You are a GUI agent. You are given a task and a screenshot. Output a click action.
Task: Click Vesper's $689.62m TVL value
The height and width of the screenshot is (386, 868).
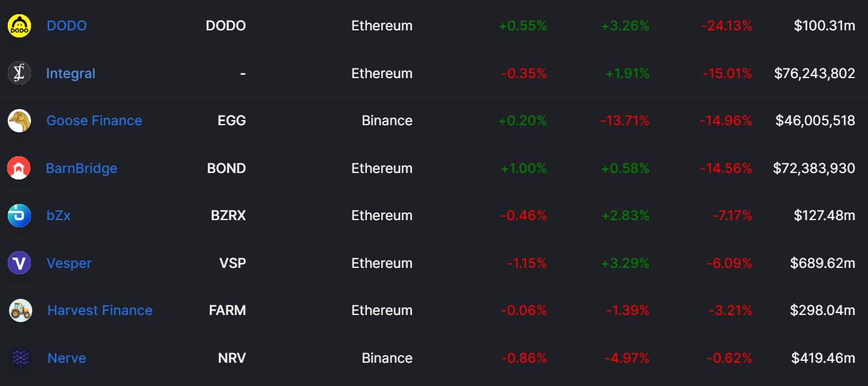[822, 263]
